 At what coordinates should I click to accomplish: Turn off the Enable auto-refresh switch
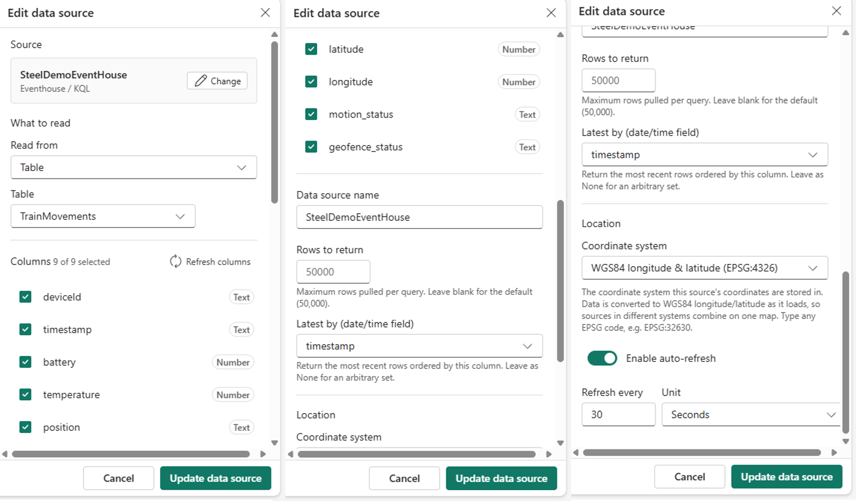(x=602, y=358)
